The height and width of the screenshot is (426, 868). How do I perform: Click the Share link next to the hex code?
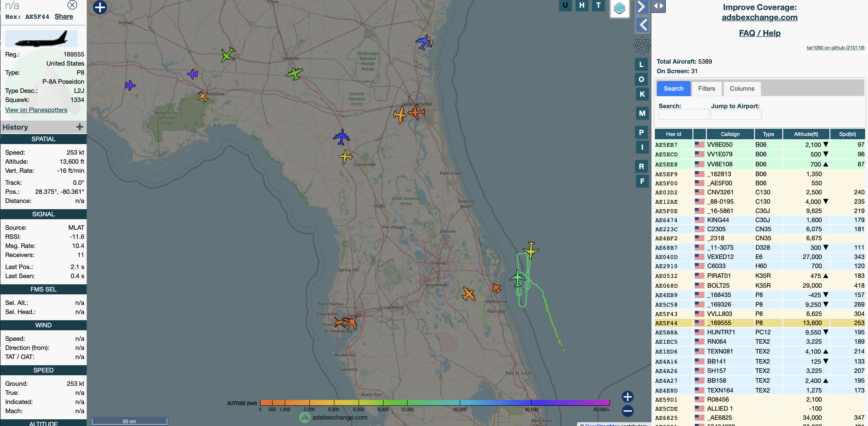pyautogui.click(x=64, y=17)
